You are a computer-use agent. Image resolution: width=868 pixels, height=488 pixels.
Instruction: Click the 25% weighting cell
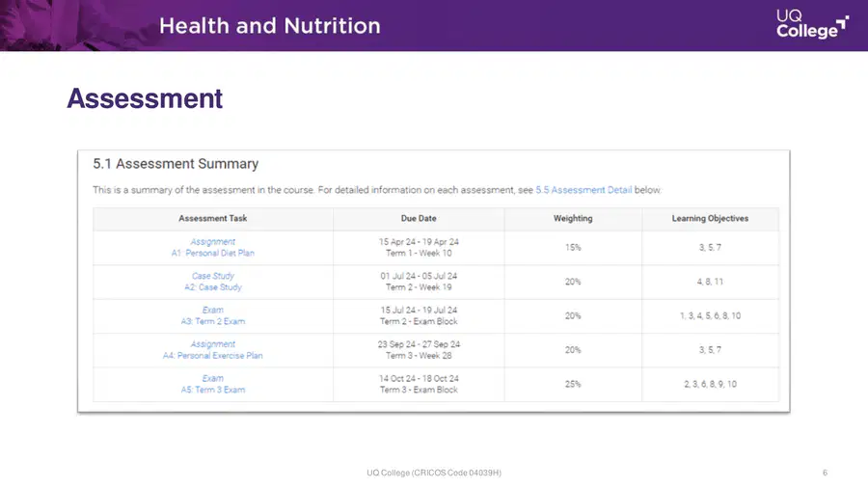[573, 384]
